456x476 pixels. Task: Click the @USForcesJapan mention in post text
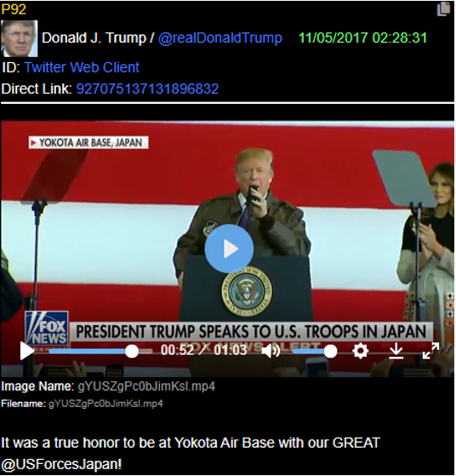click(x=60, y=464)
